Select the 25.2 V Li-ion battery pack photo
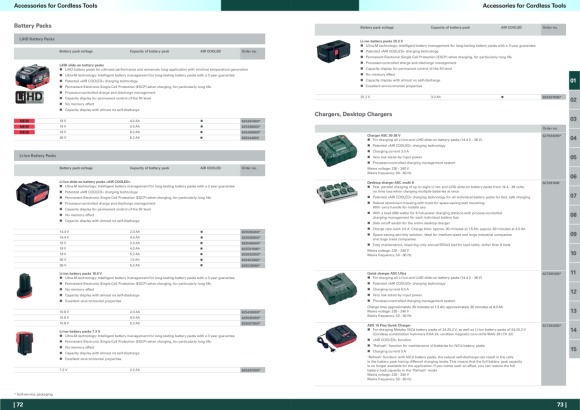This screenshot has width=580, height=410. tap(334, 51)
